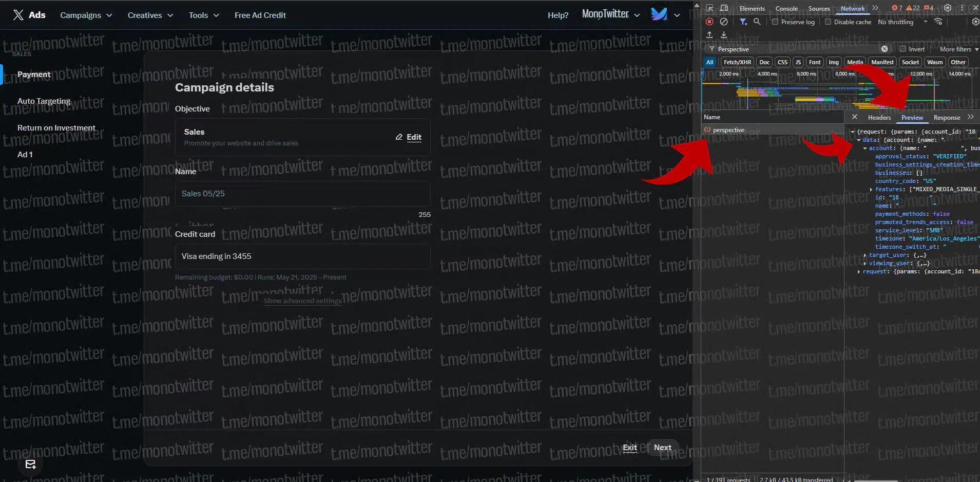The image size is (980, 482).
Task: Show more request detail tabs
Action: [x=971, y=117]
